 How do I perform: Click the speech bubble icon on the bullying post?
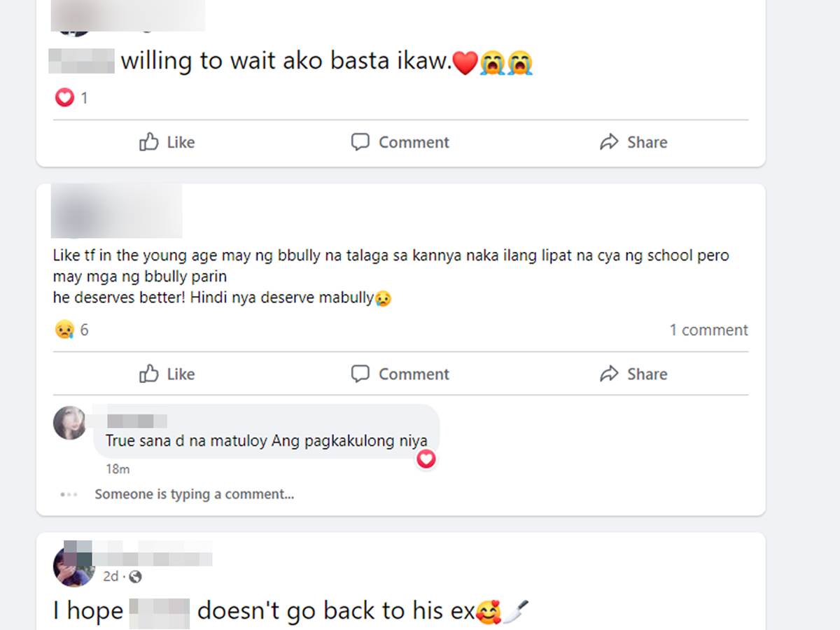(360, 374)
